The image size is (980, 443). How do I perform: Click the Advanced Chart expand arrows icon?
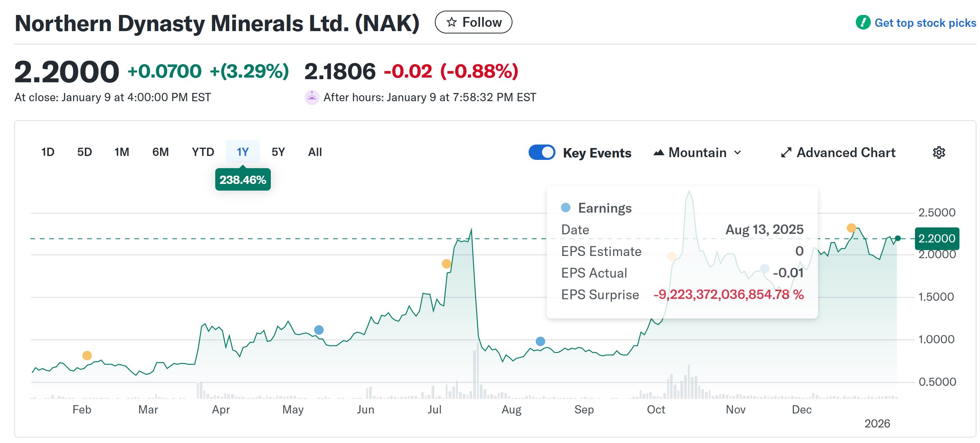pyautogui.click(x=786, y=152)
